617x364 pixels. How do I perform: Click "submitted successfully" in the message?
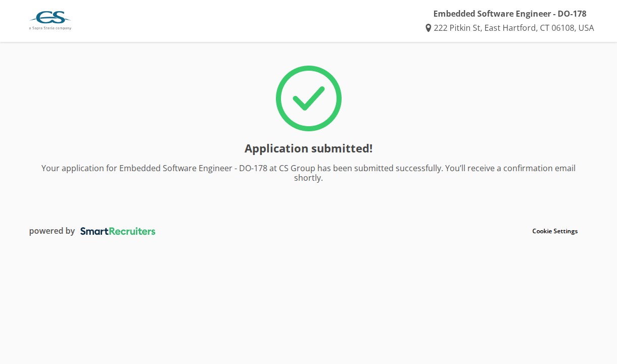pyautogui.click(x=398, y=168)
